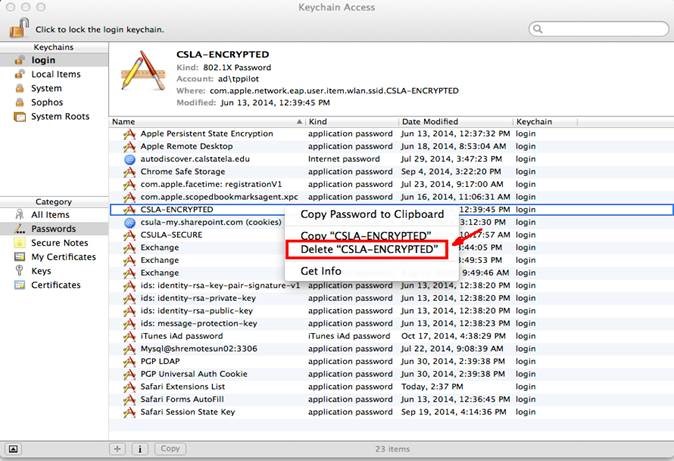
Task: Click the padlock icon to lock login keychain
Action: click(19, 28)
